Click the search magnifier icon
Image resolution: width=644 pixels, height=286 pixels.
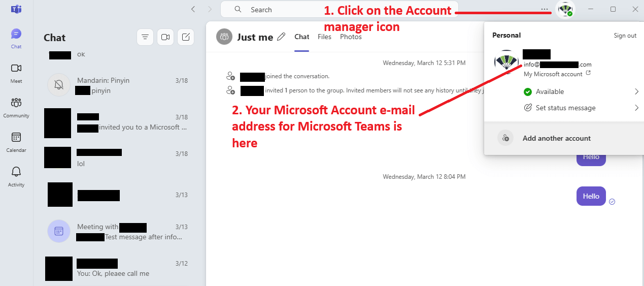pos(238,9)
